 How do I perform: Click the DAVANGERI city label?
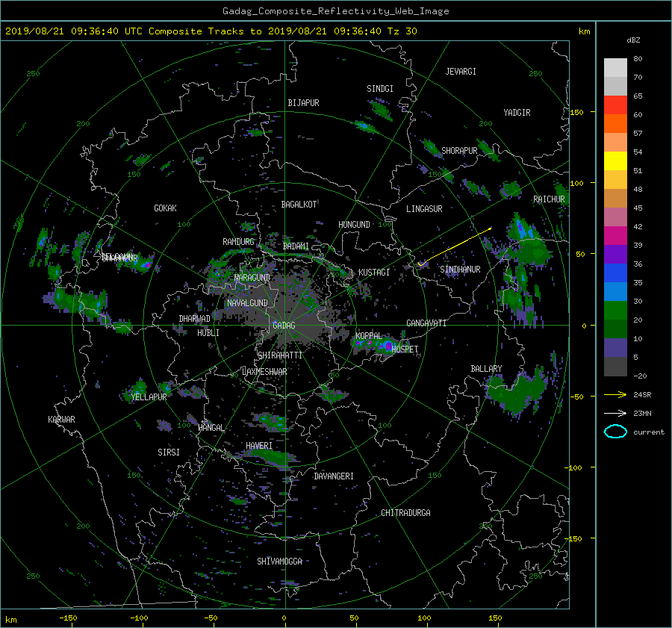tap(334, 476)
